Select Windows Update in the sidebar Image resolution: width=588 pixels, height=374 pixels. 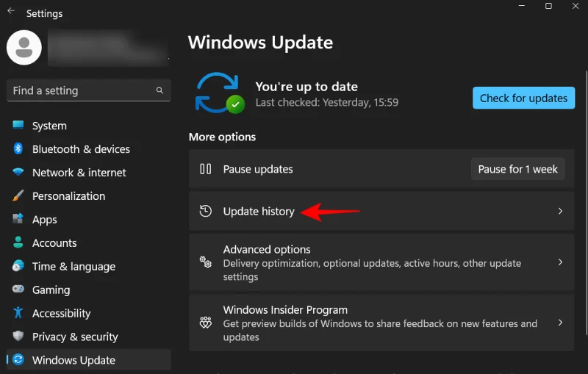click(x=88, y=360)
